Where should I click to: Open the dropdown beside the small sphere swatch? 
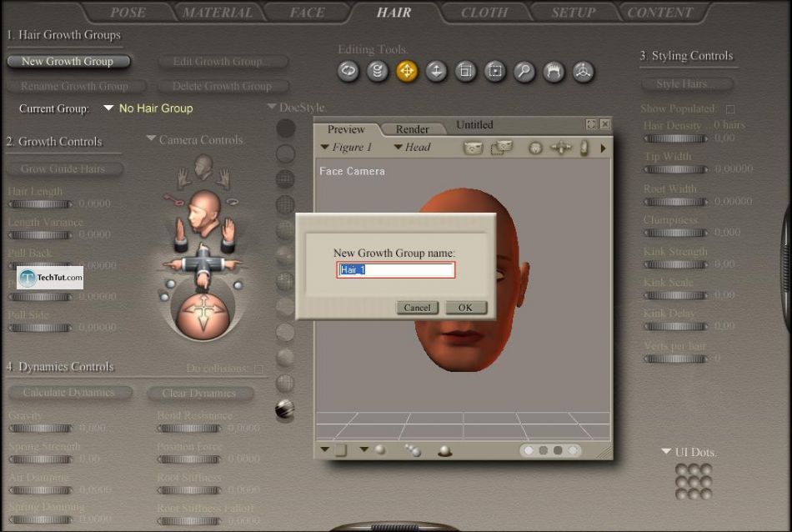pyautogui.click(x=364, y=449)
